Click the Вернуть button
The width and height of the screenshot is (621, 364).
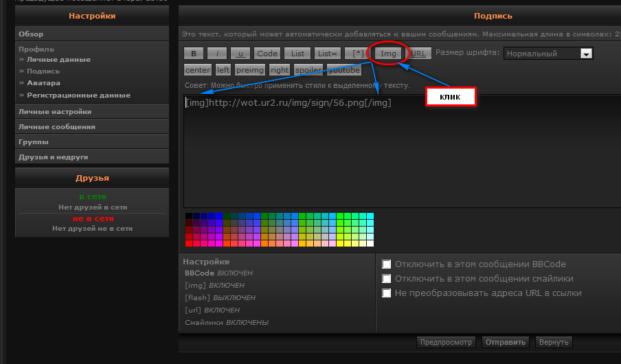(x=554, y=342)
